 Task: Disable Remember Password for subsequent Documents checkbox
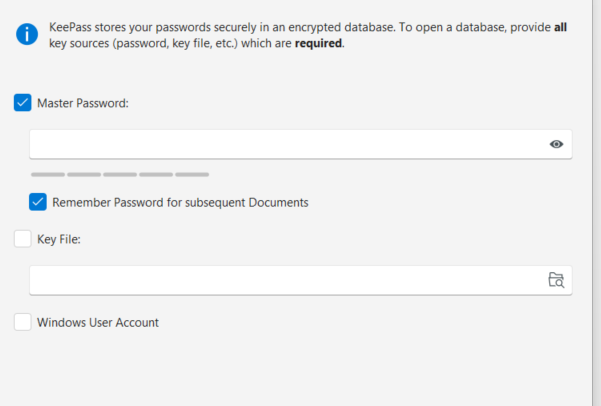(38, 202)
